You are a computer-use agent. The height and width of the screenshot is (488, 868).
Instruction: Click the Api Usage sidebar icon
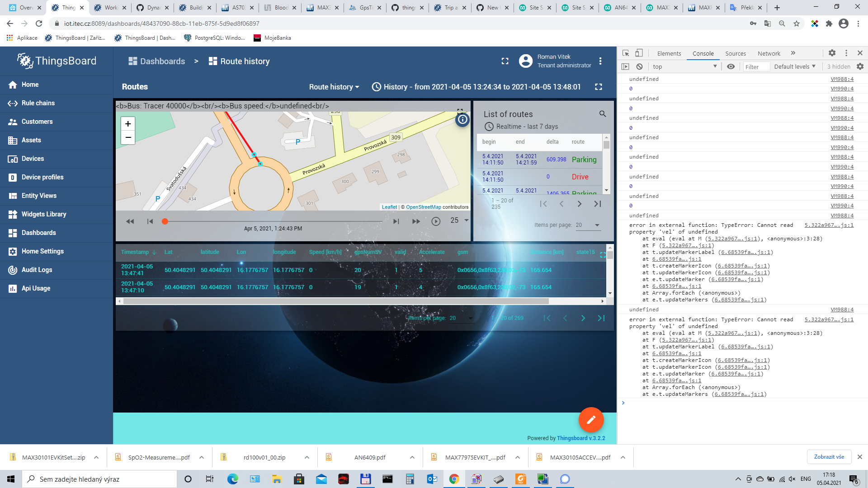[x=13, y=289]
